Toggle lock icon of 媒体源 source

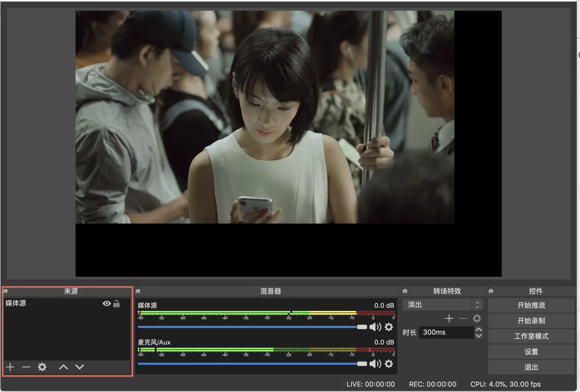coord(116,304)
